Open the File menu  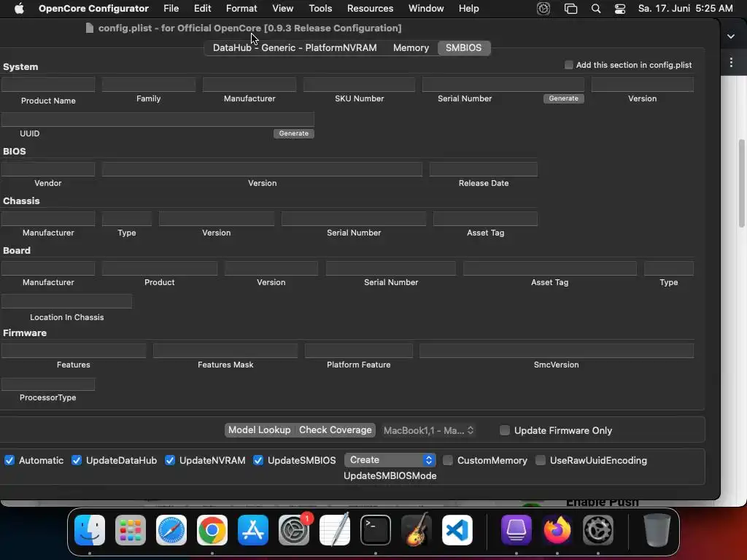click(171, 9)
